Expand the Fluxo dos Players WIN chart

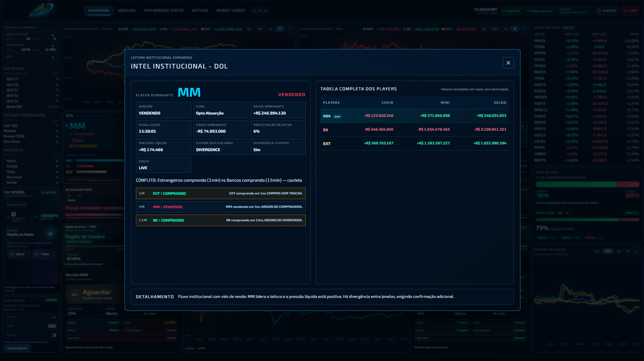524,29
